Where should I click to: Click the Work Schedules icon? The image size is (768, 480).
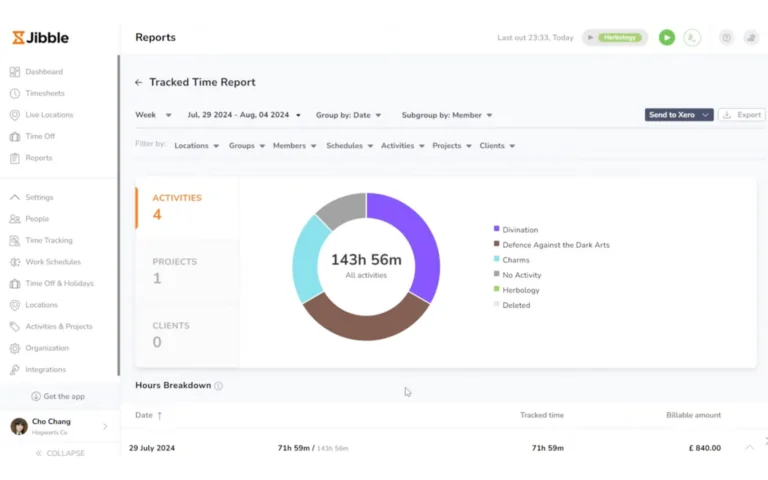tap(15, 262)
